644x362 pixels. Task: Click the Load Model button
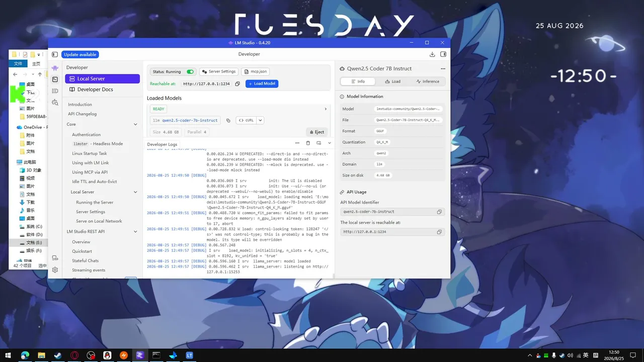262,84
